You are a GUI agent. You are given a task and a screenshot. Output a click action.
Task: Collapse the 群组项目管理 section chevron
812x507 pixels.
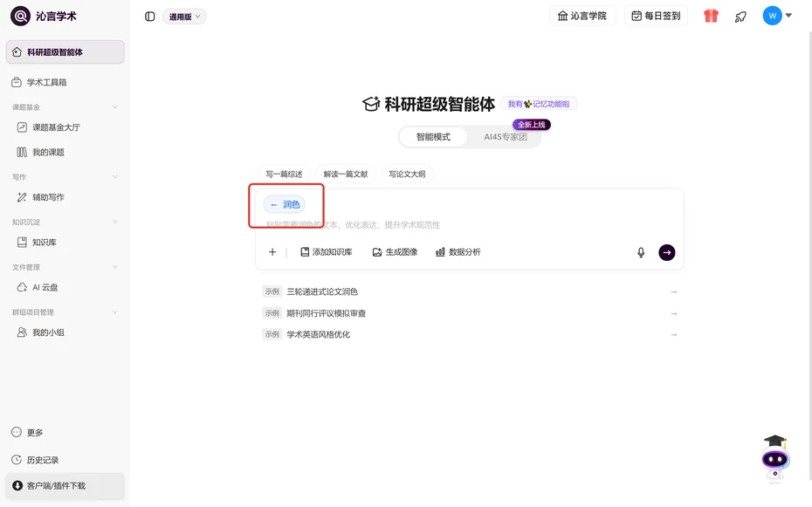click(x=115, y=312)
